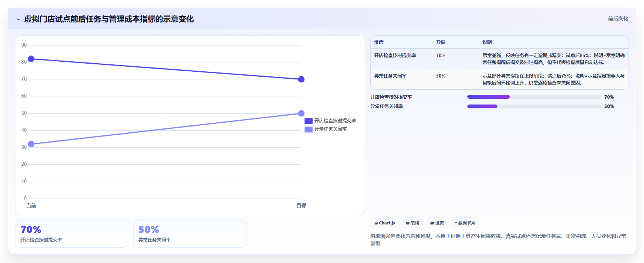Open the 70% KPI card
This screenshot has width=644, height=263.
point(72,233)
